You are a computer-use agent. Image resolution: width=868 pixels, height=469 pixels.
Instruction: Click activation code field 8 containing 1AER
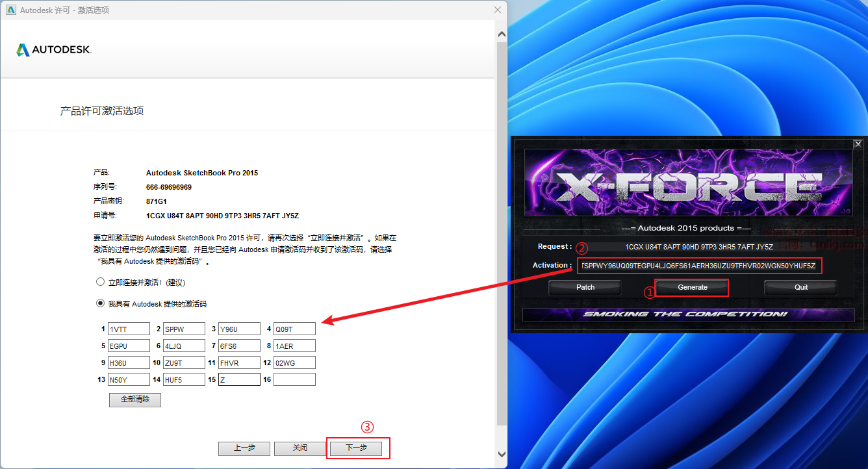pos(294,346)
